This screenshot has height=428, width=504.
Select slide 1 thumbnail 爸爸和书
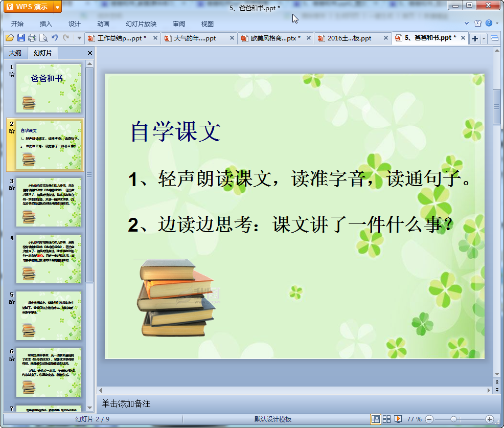(49, 88)
